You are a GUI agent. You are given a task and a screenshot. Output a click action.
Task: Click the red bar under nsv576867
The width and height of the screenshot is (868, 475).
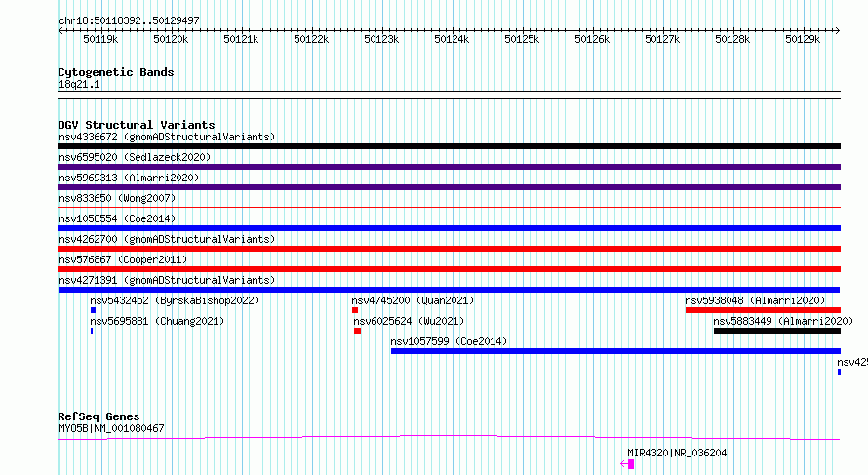point(449,269)
